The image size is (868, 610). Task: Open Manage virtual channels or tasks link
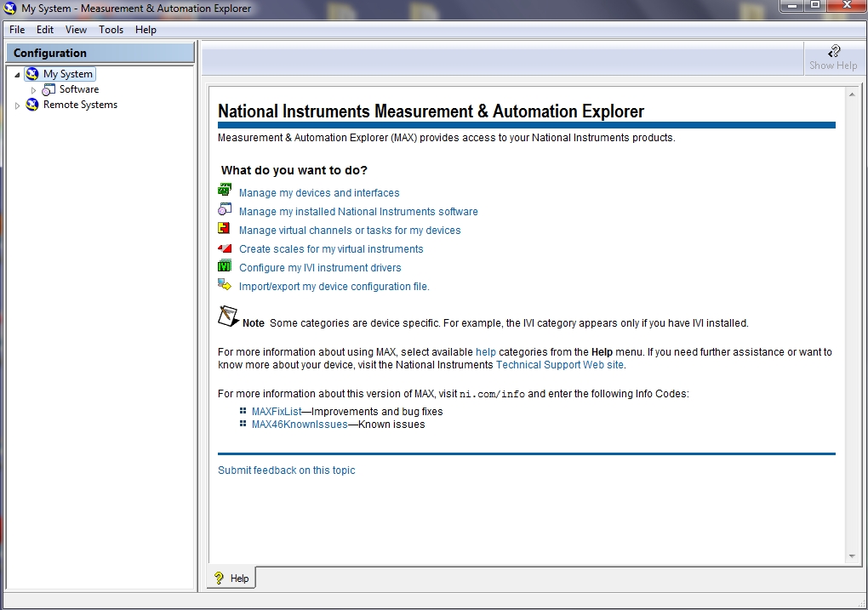[x=349, y=231]
